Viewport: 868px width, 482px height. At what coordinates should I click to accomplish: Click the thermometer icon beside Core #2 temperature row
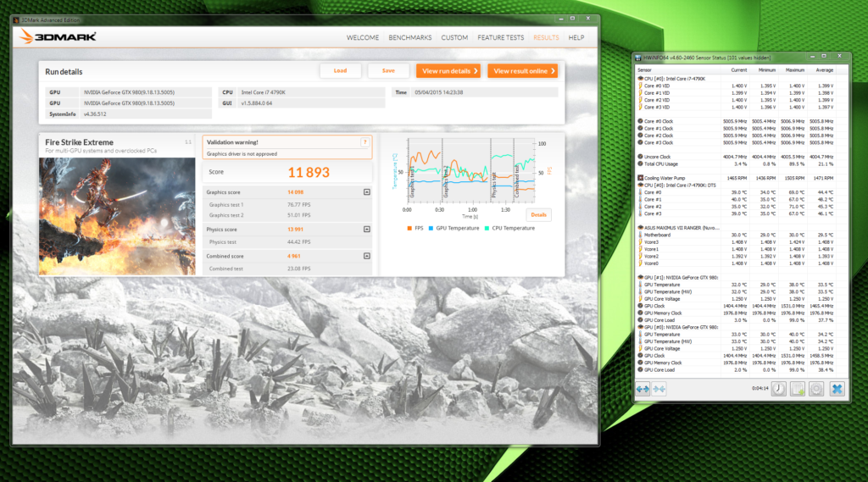coord(641,207)
